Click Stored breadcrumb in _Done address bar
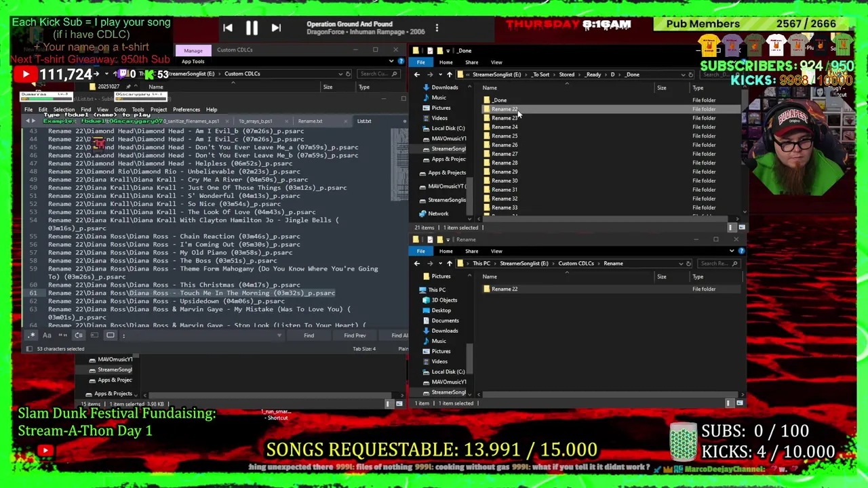 566,75
